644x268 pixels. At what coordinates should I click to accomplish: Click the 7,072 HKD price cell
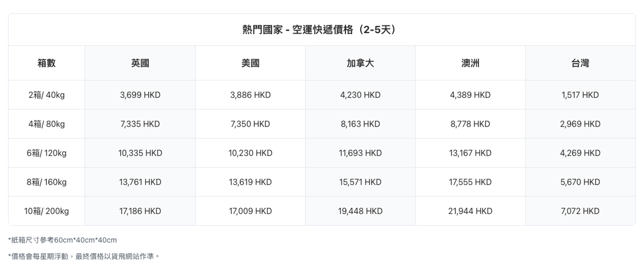[580, 211]
